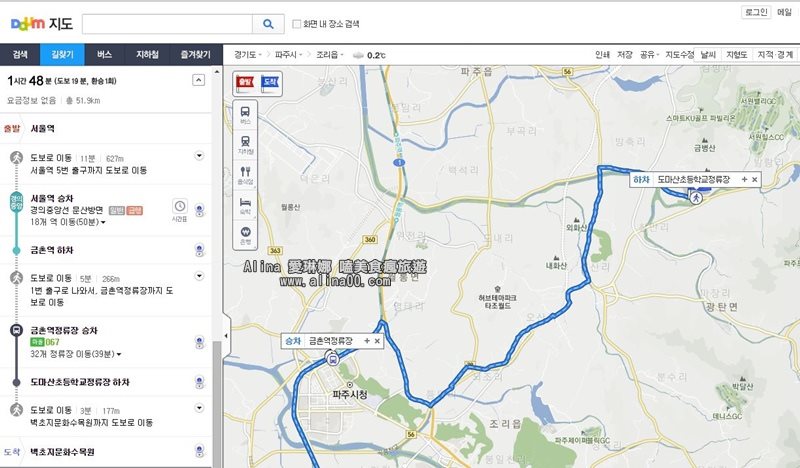Viewport: 800px width, 468px height.
Task: Click the 급행 express train badge
Action: click(x=135, y=210)
